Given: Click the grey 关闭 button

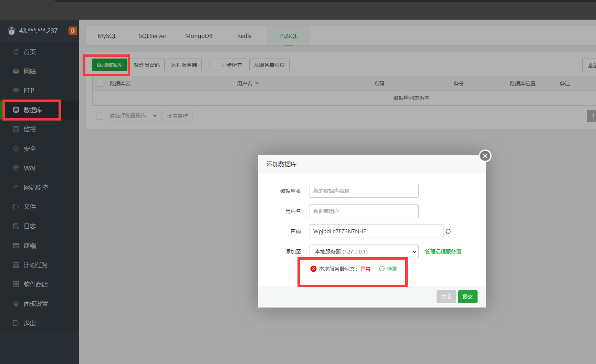Looking at the screenshot, I should (x=446, y=297).
